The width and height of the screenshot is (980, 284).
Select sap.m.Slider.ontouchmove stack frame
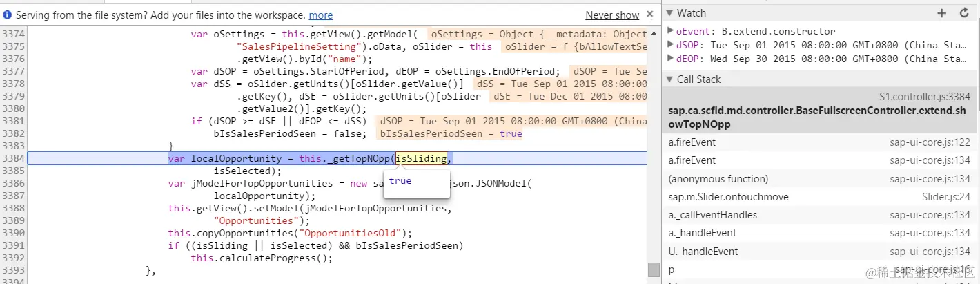coord(821,197)
